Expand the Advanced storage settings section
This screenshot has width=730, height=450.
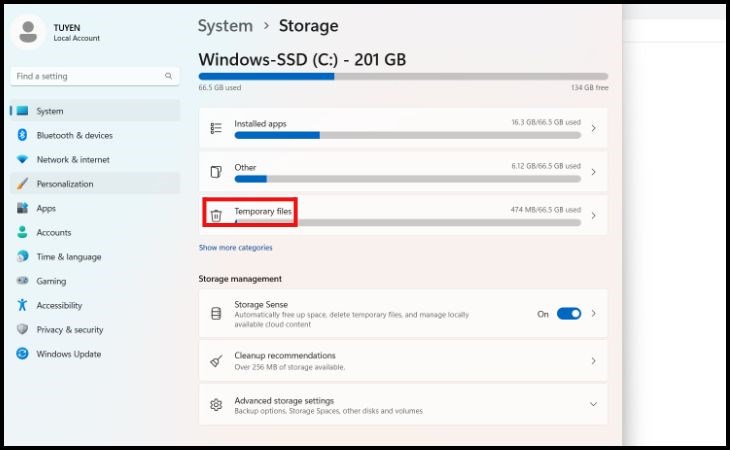pos(593,405)
